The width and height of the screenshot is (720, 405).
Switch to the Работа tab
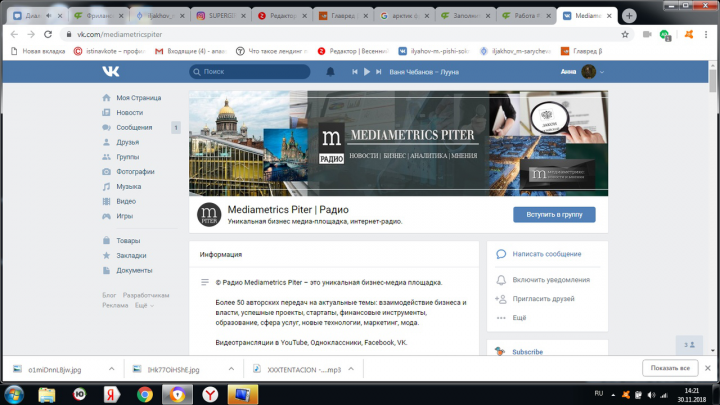pyautogui.click(x=526, y=16)
